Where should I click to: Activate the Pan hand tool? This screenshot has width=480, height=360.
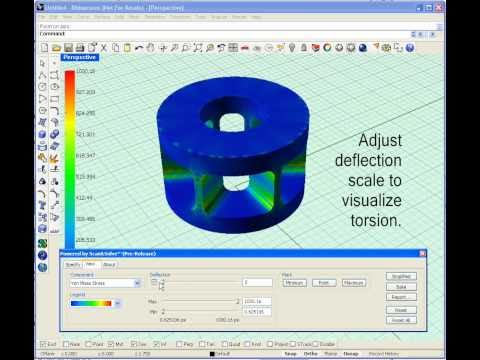click(x=151, y=48)
